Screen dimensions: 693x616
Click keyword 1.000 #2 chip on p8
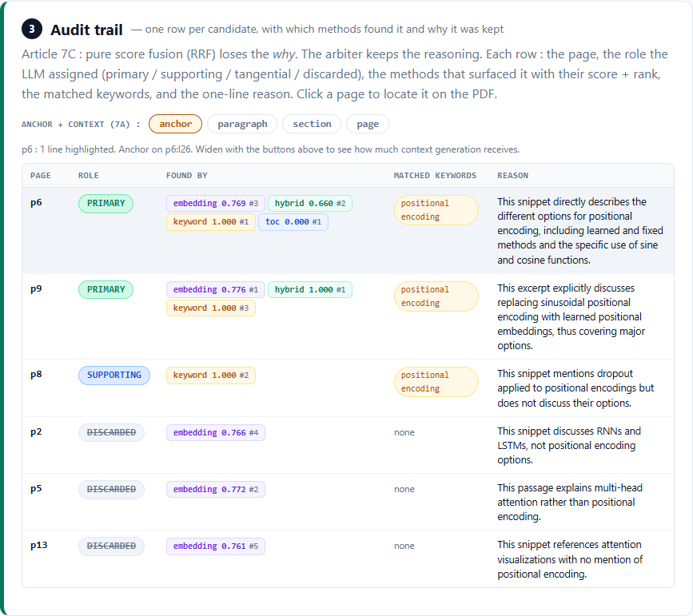pyautogui.click(x=211, y=376)
